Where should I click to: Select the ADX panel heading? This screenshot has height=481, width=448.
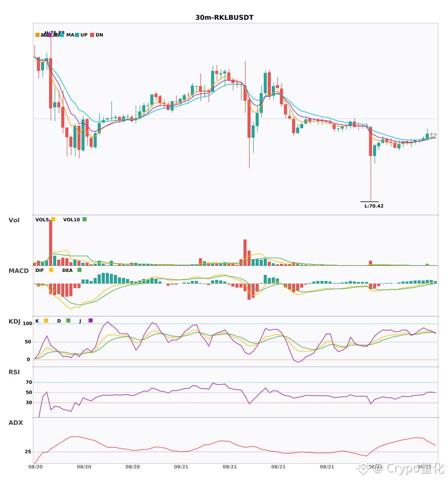pos(16,423)
